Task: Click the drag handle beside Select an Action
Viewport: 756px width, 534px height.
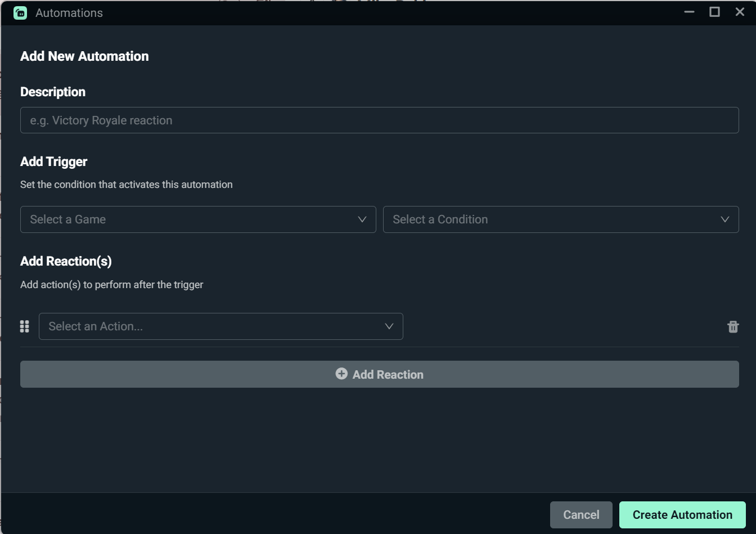Action: (24, 326)
